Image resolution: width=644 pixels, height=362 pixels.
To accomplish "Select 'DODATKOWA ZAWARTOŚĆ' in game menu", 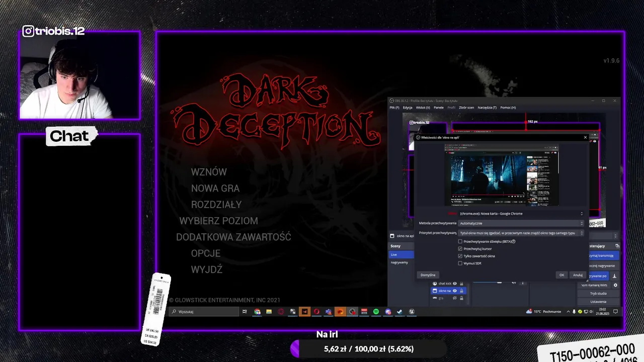I will [x=233, y=237].
